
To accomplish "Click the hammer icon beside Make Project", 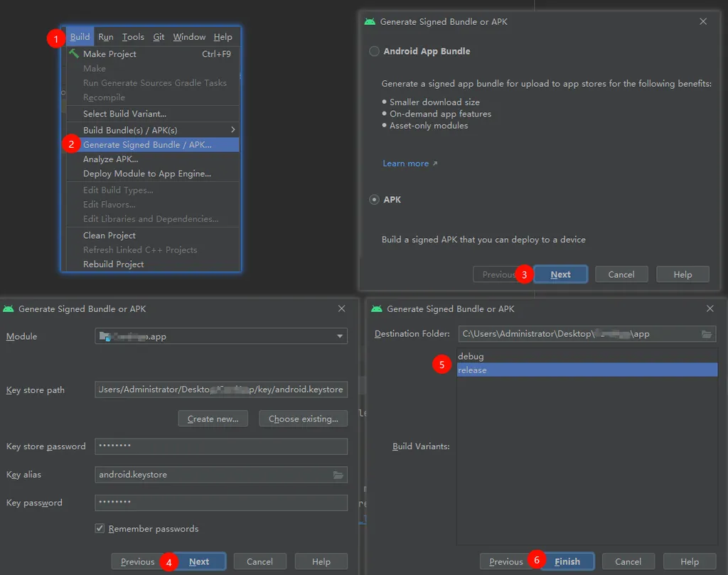I will click(x=74, y=53).
